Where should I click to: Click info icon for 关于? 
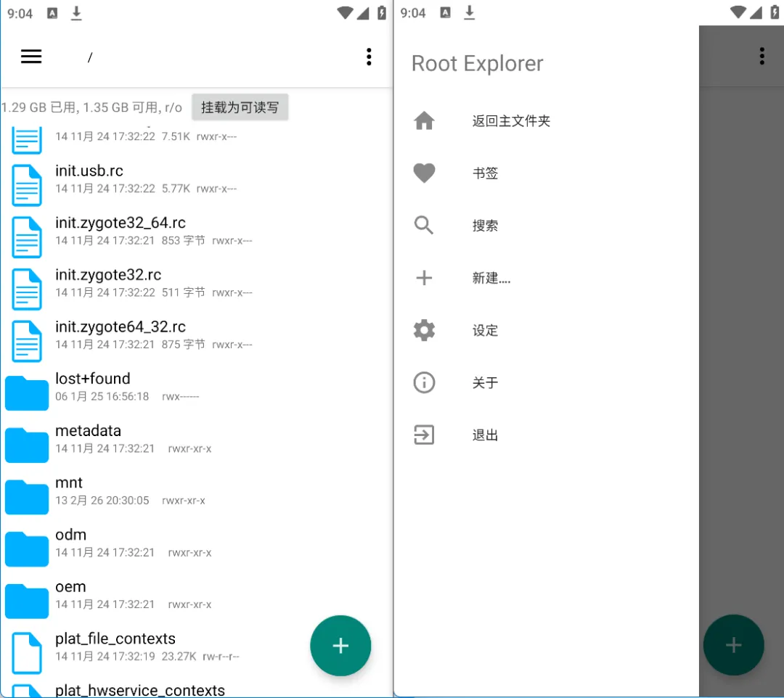click(424, 382)
